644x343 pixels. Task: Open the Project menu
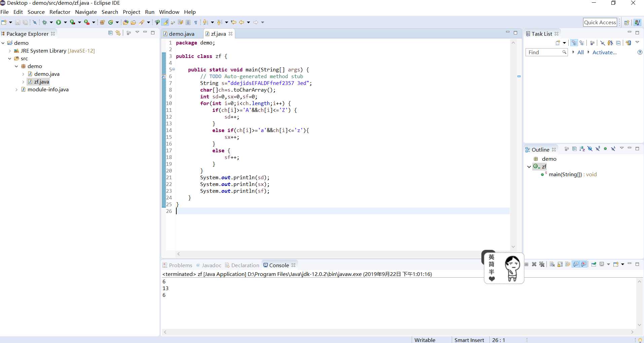point(131,12)
